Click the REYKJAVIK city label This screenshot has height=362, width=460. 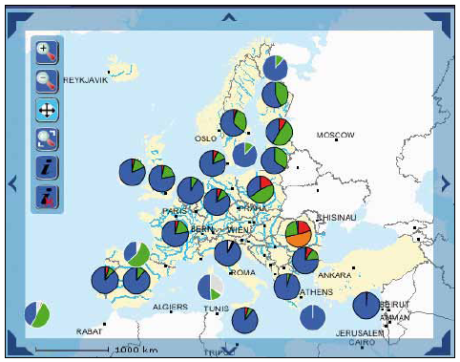click(86, 80)
